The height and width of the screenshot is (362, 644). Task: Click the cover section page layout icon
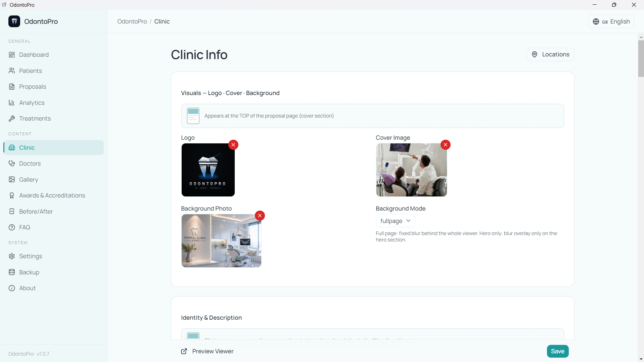(x=193, y=116)
